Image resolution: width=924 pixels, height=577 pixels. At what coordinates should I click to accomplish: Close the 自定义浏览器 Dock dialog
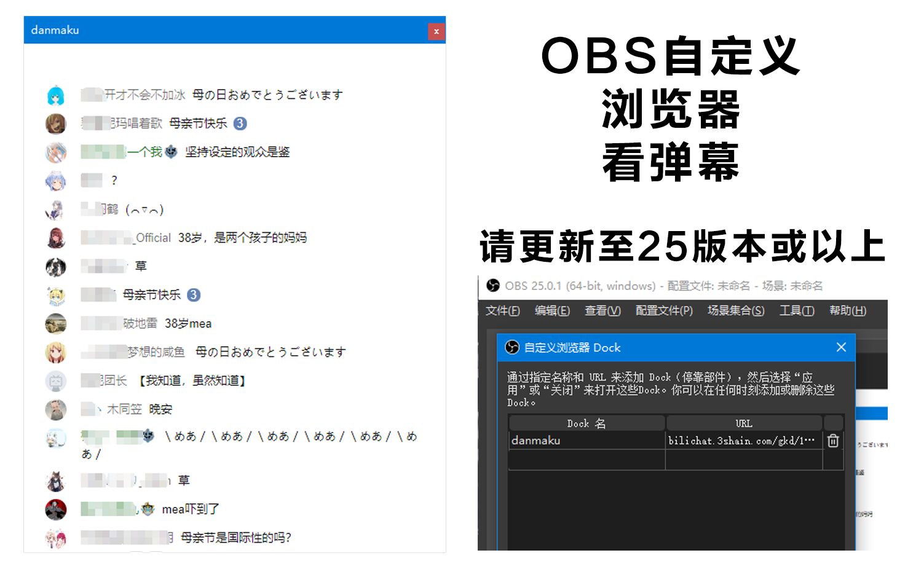[842, 347]
